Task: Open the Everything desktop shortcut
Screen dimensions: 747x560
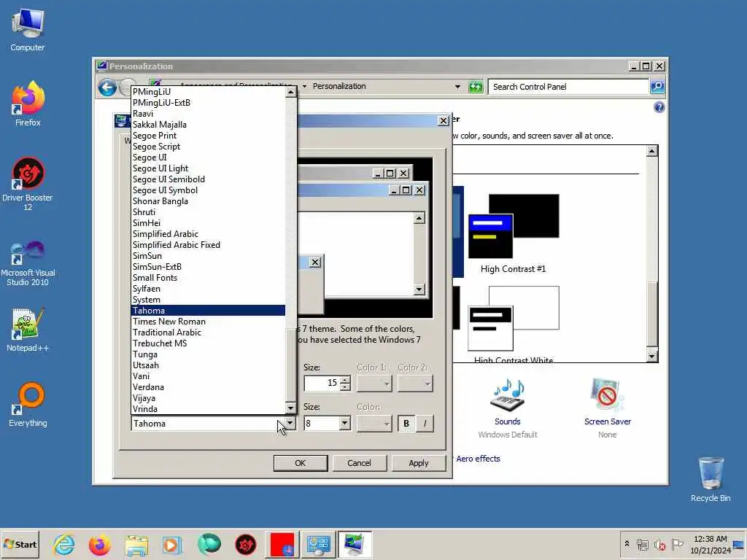Action: (x=28, y=405)
